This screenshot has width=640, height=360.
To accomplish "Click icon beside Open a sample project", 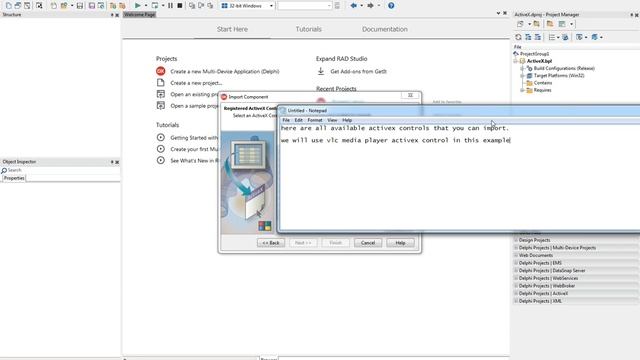I will click(160, 105).
